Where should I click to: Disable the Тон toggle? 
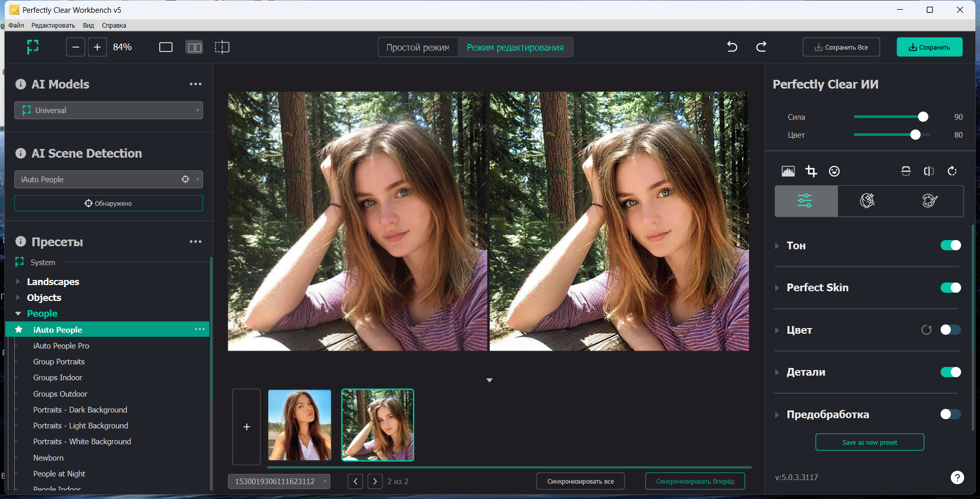point(950,246)
